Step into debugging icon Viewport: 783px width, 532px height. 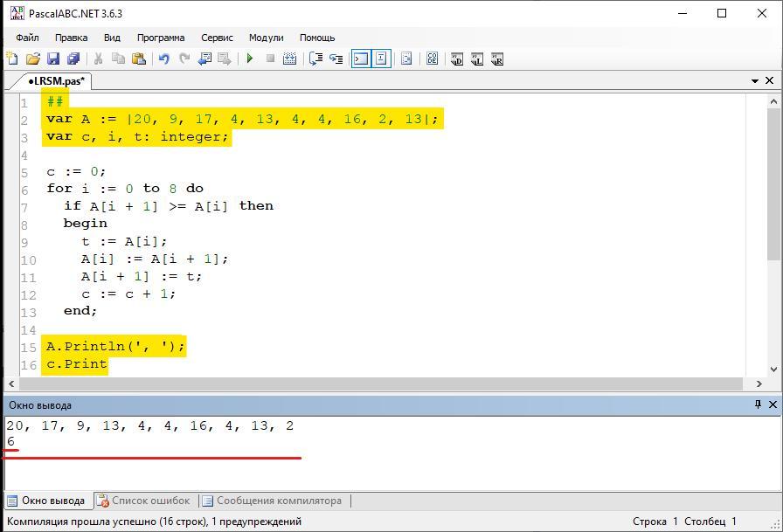pos(315,59)
